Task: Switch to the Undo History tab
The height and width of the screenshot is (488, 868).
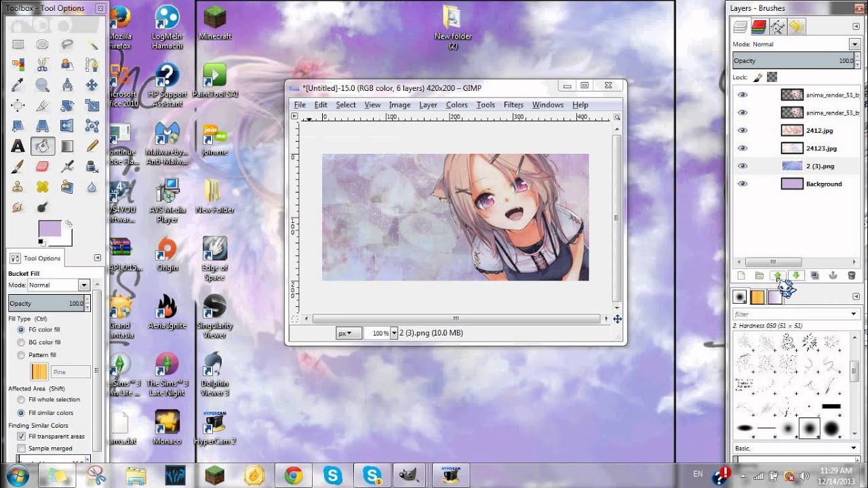Action: 795,27
